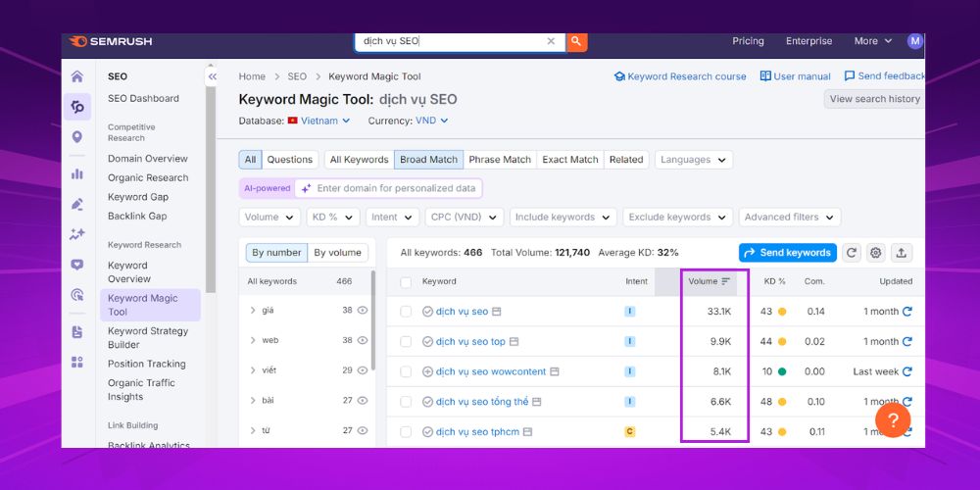Open the Home icon in the sidebar
980x490 pixels.
point(77,76)
